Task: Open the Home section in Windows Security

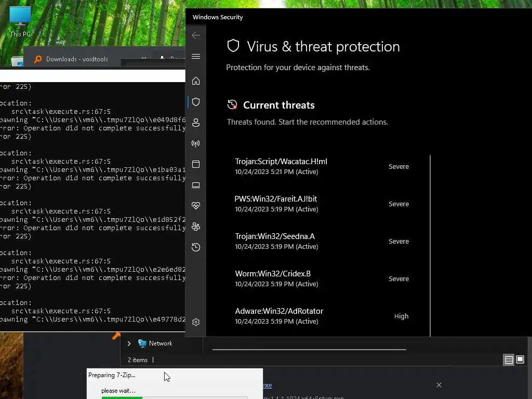Action: click(x=196, y=81)
